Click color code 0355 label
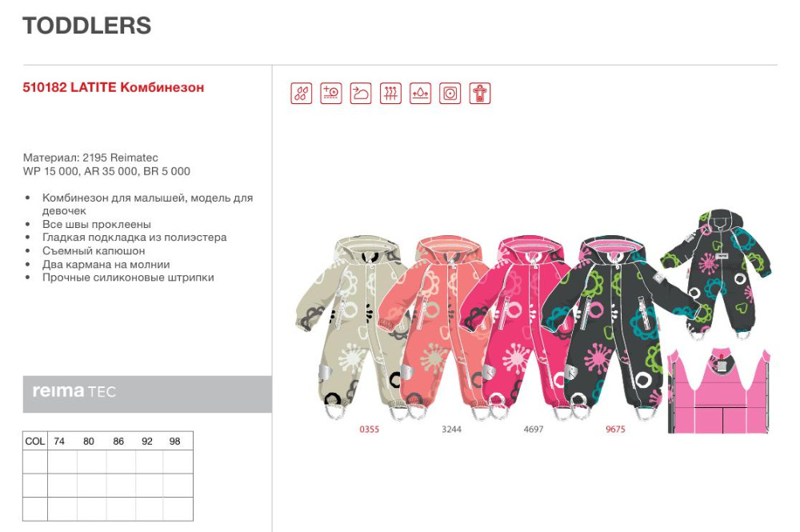This screenshot has height=532, width=800. click(369, 430)
